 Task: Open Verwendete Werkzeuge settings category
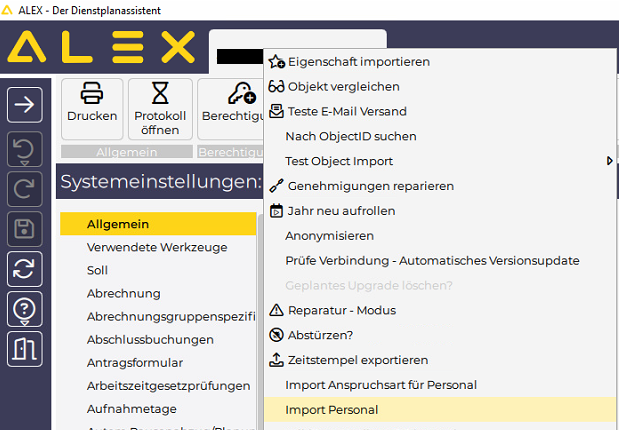coord(156,247)
